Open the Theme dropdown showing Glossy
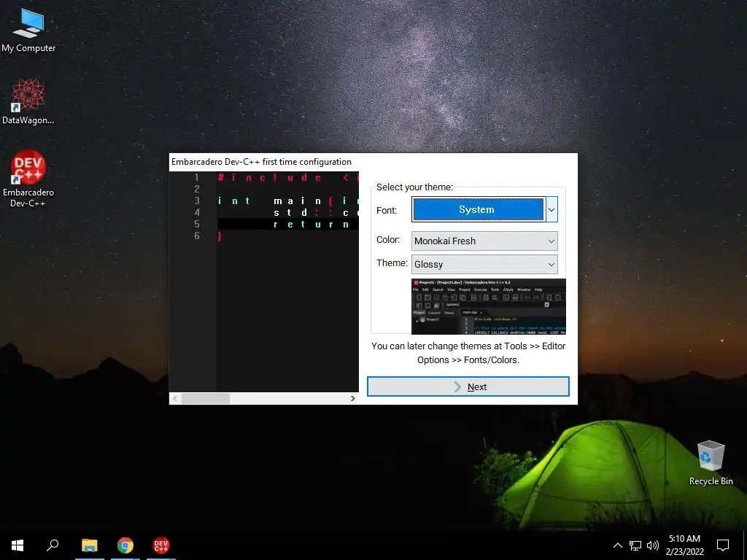Image resolution: width=747 pixels, height=560 pixels. click(x=484, y=264)
